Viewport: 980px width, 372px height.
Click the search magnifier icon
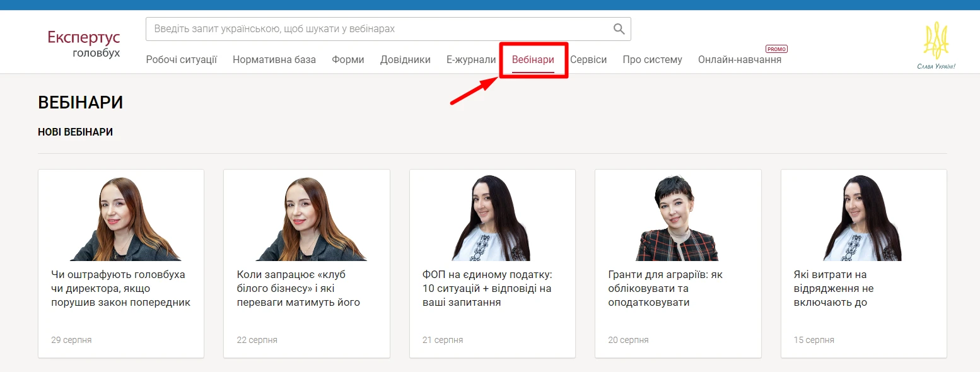click(x=617, y=28)
